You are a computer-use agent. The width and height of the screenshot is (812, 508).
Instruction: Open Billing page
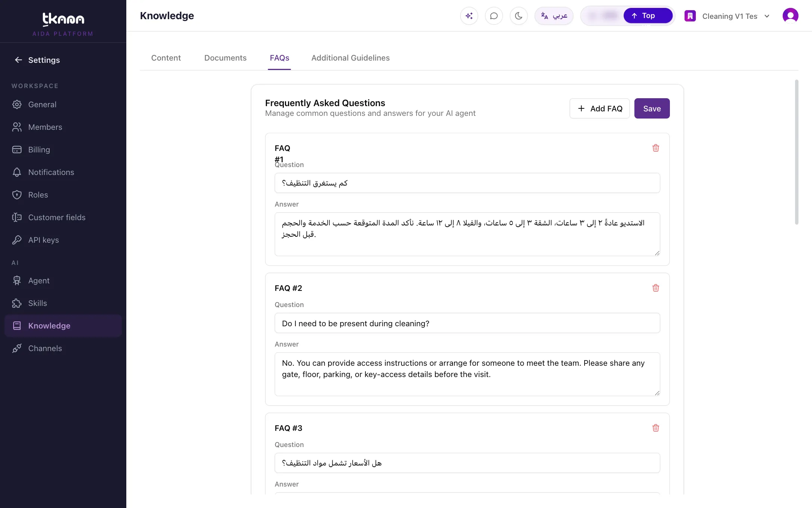click(63, 150)
